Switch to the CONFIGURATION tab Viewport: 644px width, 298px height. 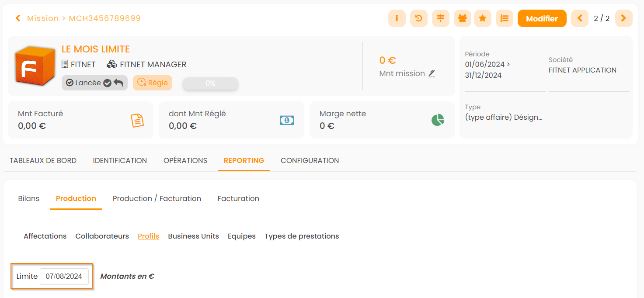click(x=310, y=160)
